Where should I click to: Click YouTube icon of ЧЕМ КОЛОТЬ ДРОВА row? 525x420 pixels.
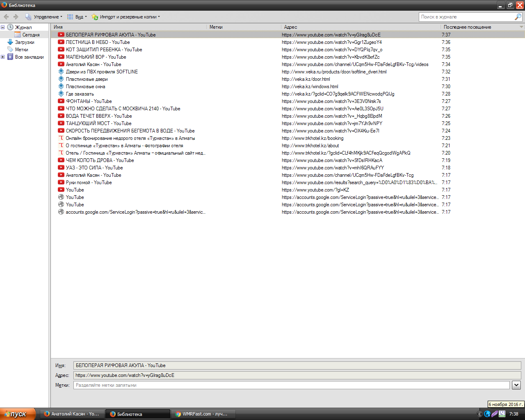point(61,160)
